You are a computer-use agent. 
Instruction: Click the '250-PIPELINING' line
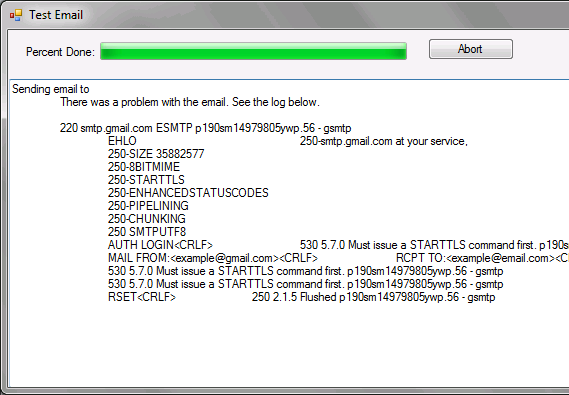(148, 206)
